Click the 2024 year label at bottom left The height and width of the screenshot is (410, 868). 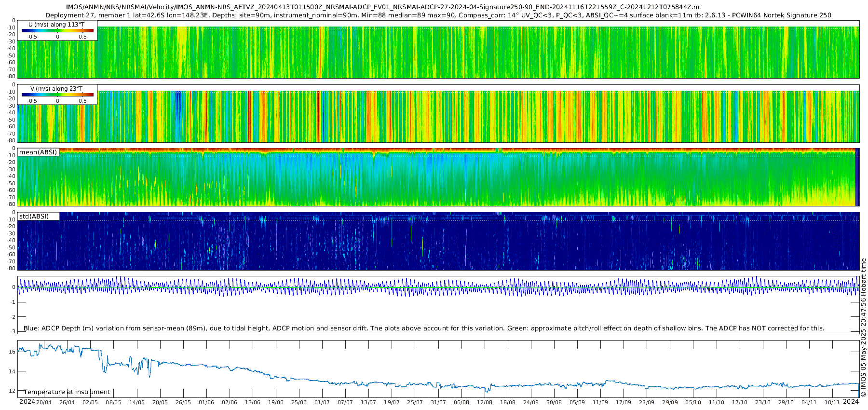coord(27,402)
